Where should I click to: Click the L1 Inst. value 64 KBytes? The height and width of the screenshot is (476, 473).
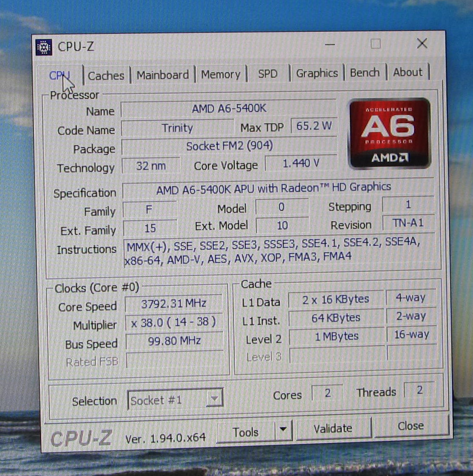[336, 318]
